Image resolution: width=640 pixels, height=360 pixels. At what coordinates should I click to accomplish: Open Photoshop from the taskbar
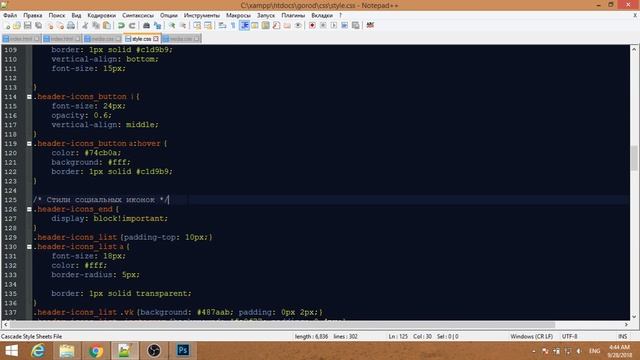183,351
